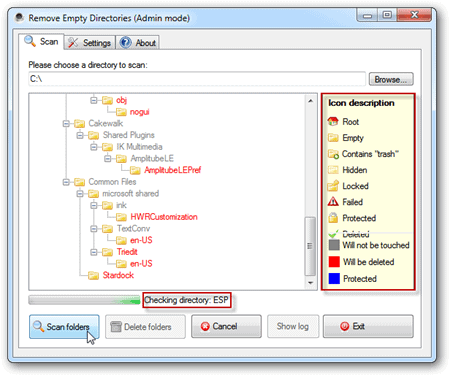Cancel the running scan
The image size is (450, 376).
click(x=226, y=326)
